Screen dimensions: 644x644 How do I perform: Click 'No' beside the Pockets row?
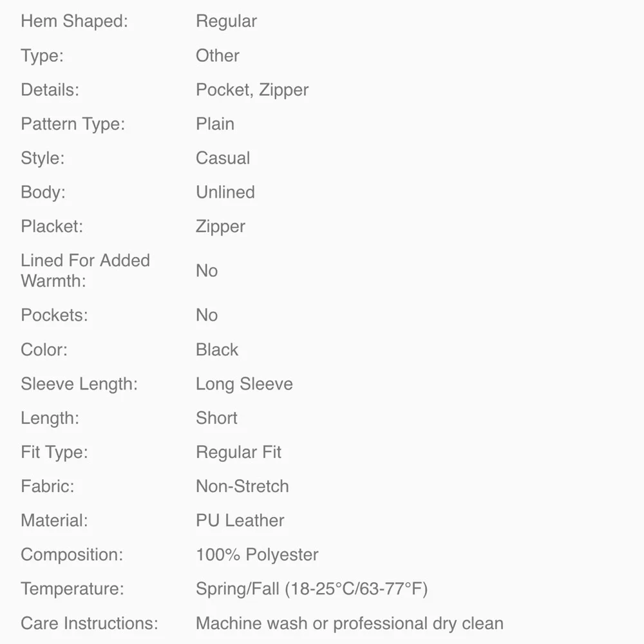pyautogui.click(x=207, y=316)
